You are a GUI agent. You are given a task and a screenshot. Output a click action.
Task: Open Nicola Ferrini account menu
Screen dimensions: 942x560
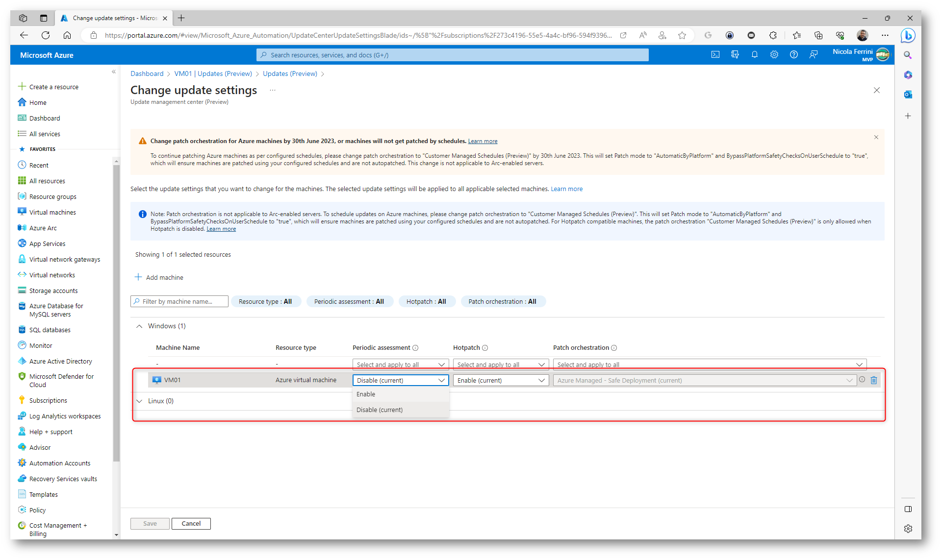click(861, 54)
